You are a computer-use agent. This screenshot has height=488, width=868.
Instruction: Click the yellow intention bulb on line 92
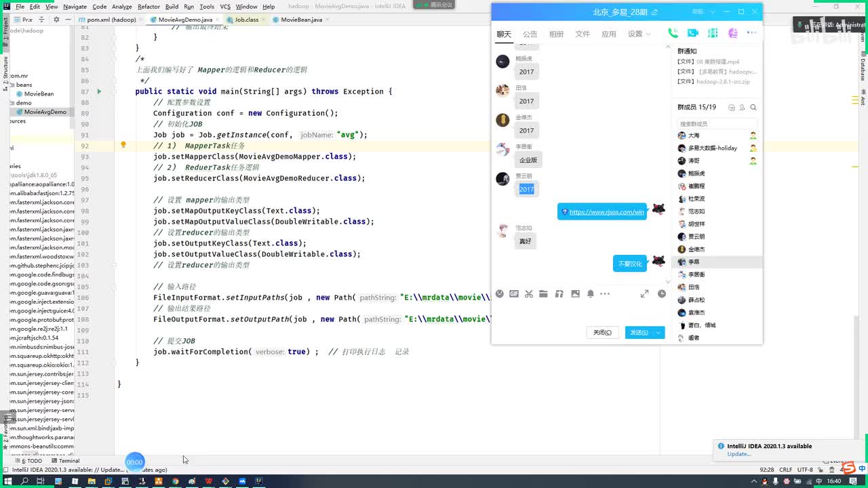click(123, 145)
